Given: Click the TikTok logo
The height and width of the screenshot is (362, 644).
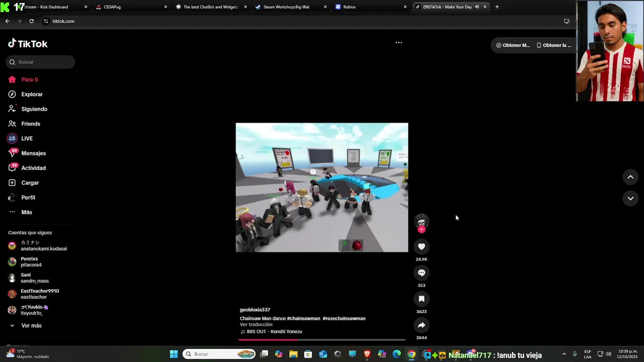Looking at the screenshot, I should click(28, 44).
